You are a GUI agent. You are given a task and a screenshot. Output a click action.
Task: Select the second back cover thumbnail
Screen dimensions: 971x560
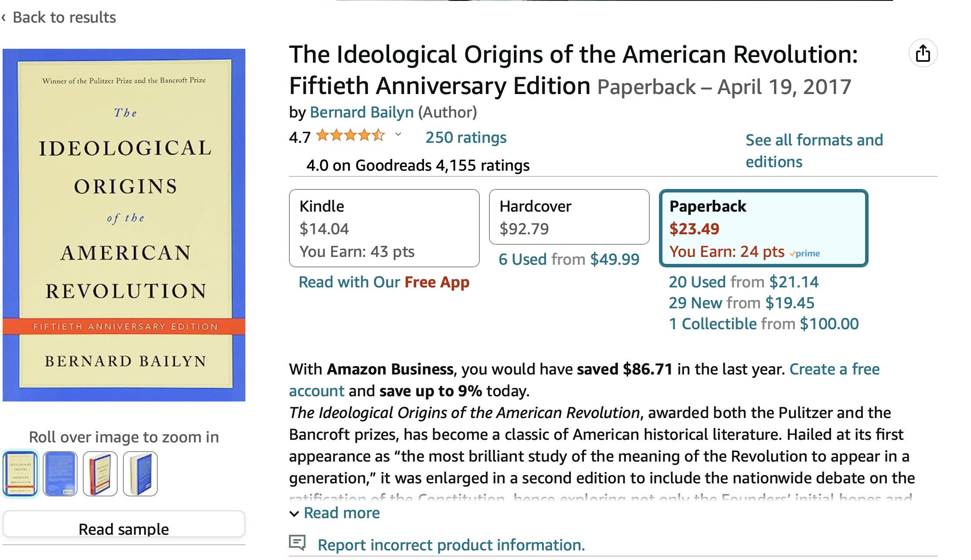coord(60,473)
